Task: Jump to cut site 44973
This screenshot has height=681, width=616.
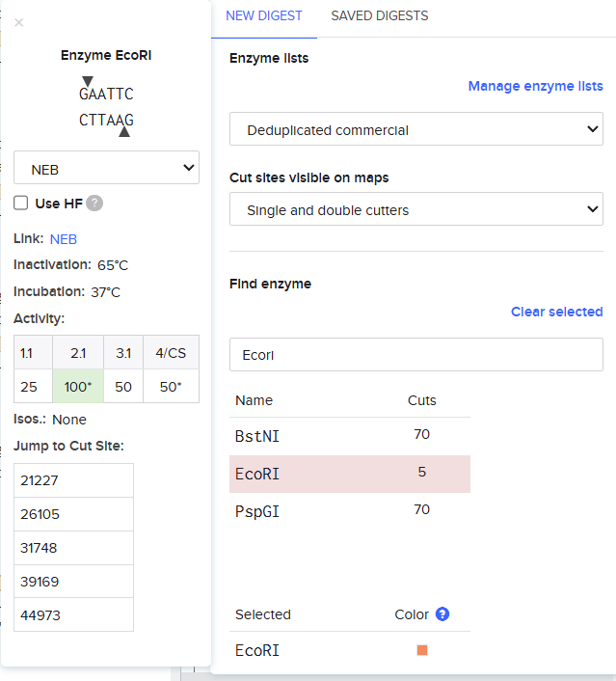Action: click(73, 615)
